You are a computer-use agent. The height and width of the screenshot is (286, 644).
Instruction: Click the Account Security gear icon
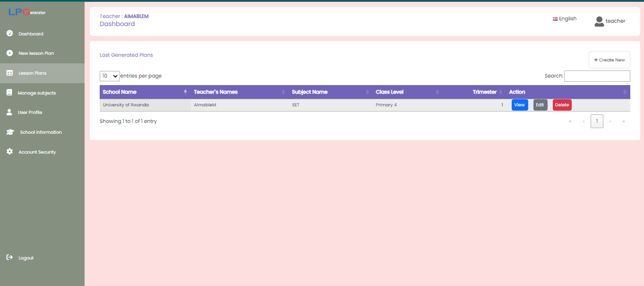tap(9, 152)
